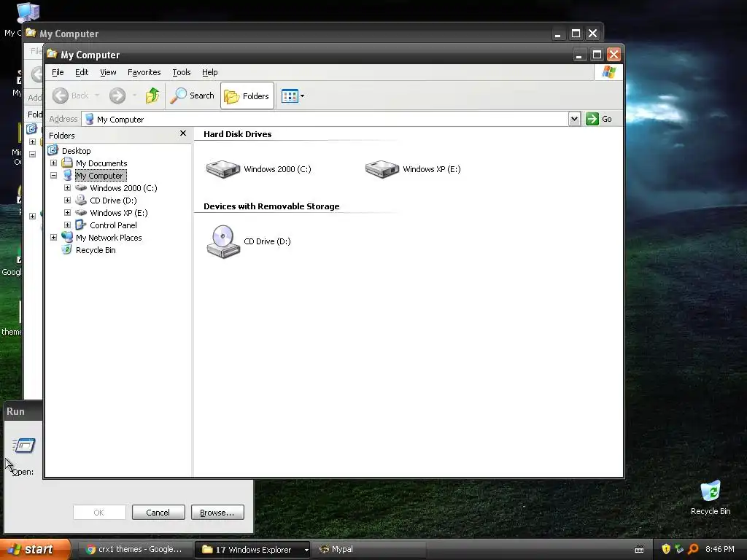Screen dimensions: 747x560
Task: Toggle the Folders pane button
Action: click(x=247, y=96)
